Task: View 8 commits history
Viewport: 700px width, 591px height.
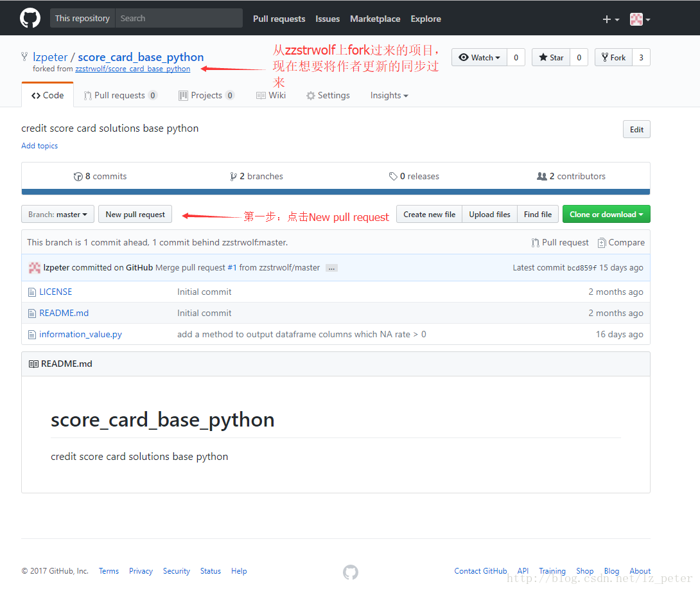Action: (x=100, y=177)
